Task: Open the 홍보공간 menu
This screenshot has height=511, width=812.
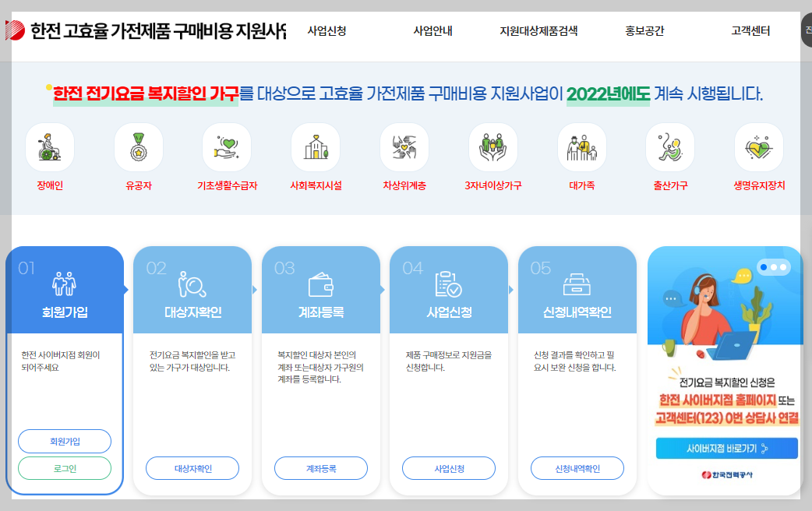Action: [644, 31]
